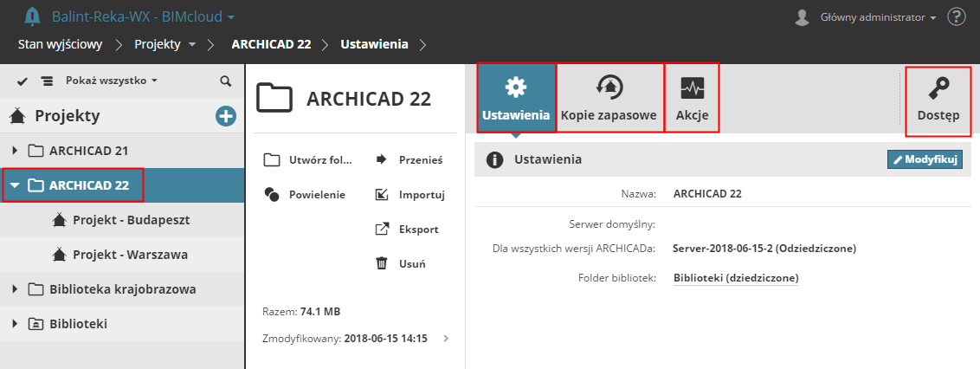This screenshot has height=369, width=980.
Task: Click the Projekty breadcrumb
Action: pos(158,44)
